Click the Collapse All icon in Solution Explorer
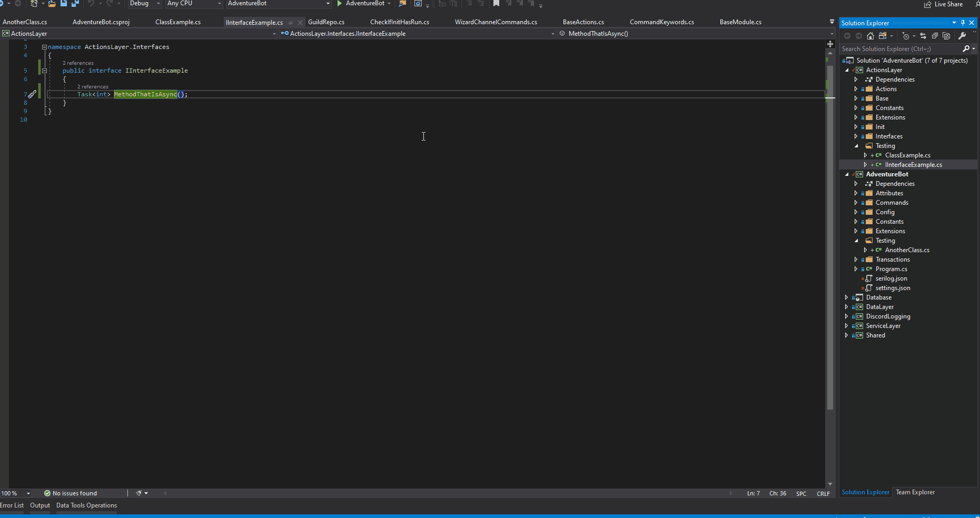The image size is (980, 518). click(x=935, y=36)
